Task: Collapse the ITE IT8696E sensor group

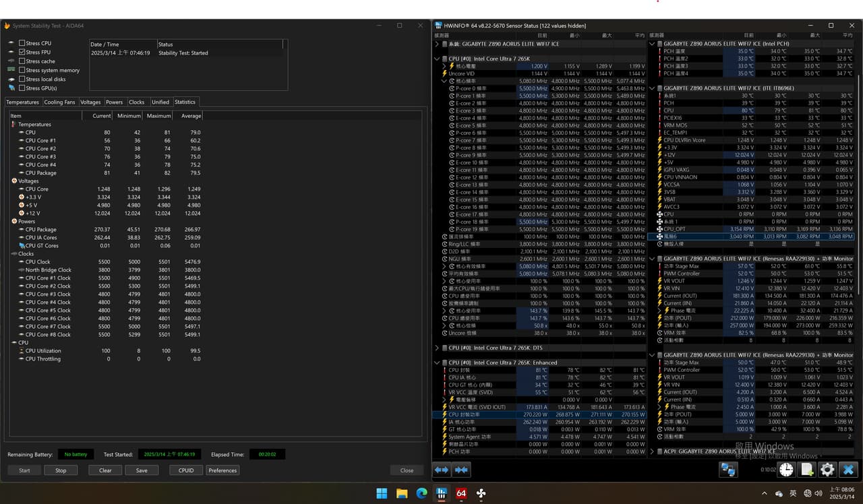Action: tap(652, 88)
